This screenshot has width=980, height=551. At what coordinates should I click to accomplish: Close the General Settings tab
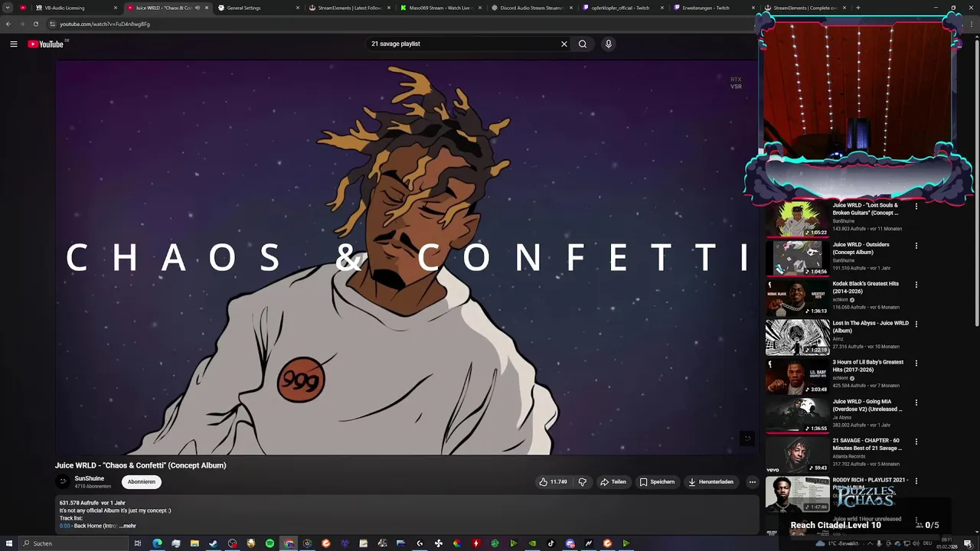point(297,8)
